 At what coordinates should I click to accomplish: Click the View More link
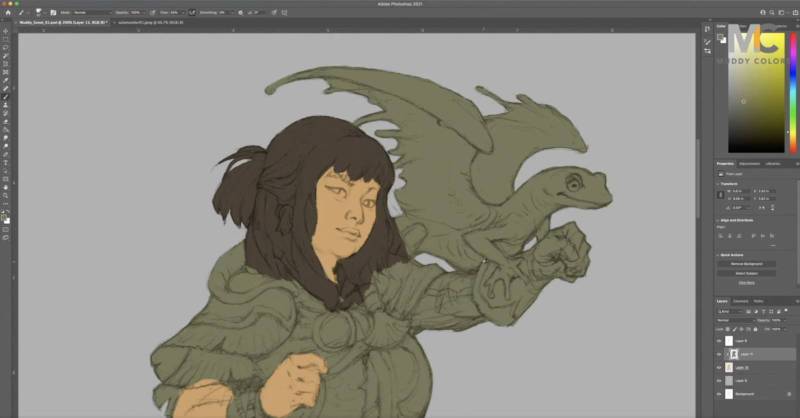click(747, 283)
